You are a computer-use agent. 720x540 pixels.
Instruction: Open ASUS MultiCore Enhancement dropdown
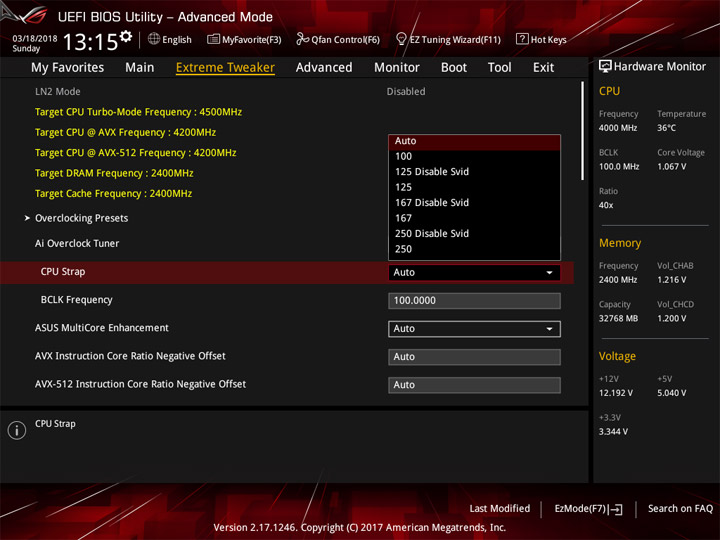coord(474,329)
